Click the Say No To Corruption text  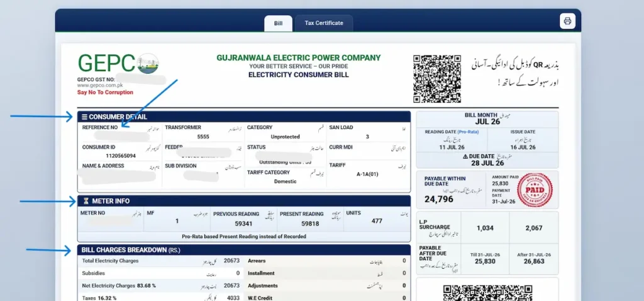point(105,93)
